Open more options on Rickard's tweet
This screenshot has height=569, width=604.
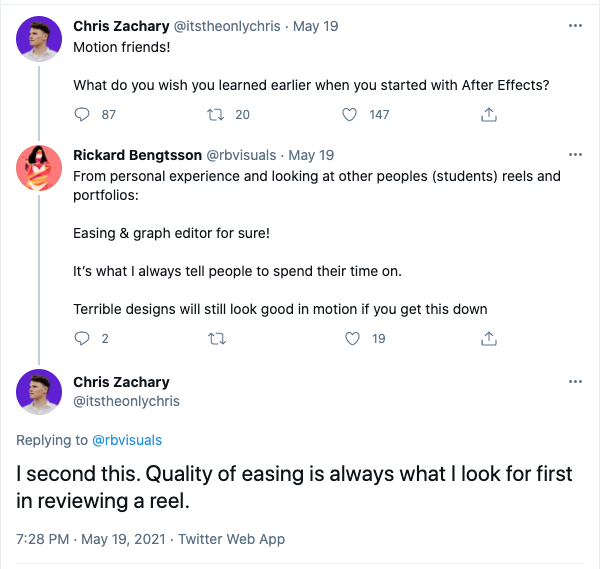click(x=575, y=155)
